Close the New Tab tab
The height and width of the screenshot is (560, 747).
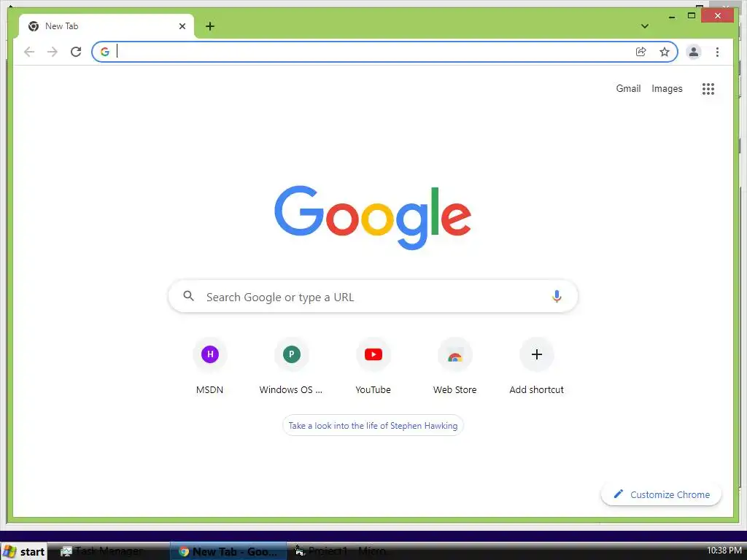tap(182, 26)
